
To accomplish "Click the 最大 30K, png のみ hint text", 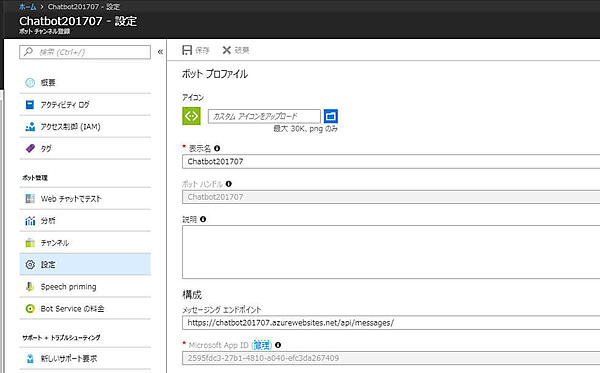I will pos(305,129).
